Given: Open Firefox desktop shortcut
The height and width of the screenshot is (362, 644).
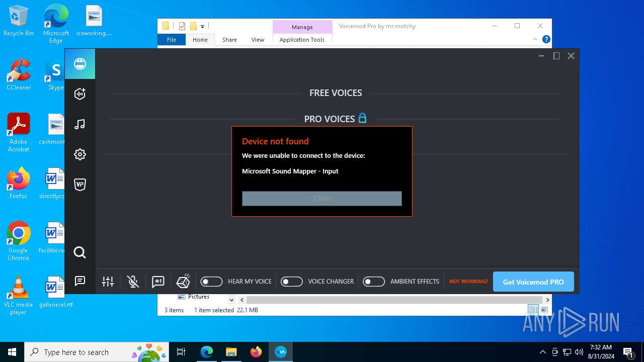Looking at the screenshot, I should click(19, 184).
